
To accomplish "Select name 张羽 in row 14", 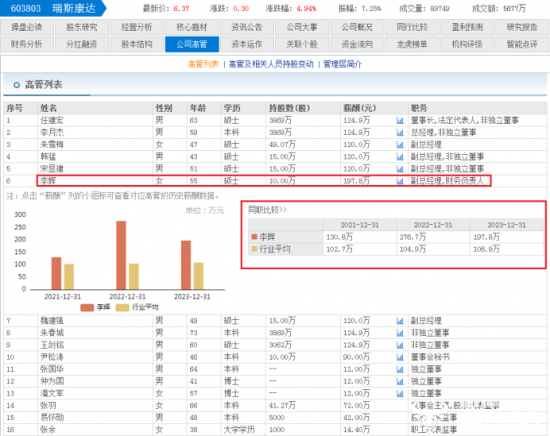I will click(48, 406).
